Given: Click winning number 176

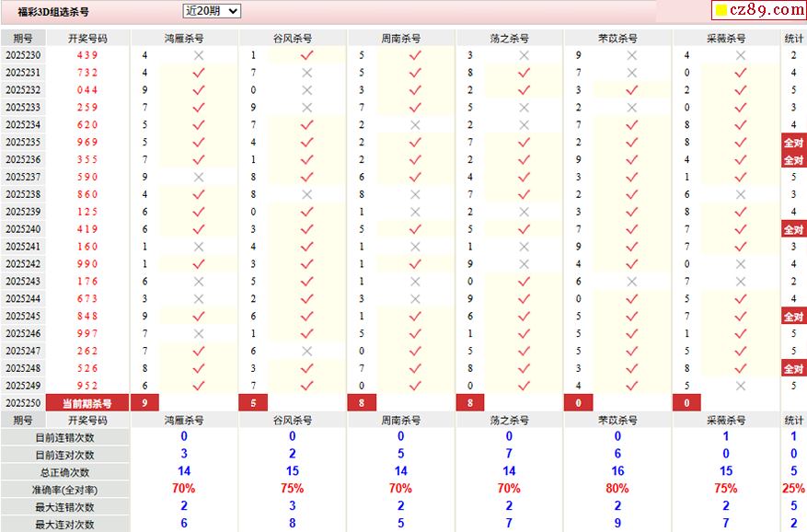Looking at the screenshot, I should pos(87,282).
